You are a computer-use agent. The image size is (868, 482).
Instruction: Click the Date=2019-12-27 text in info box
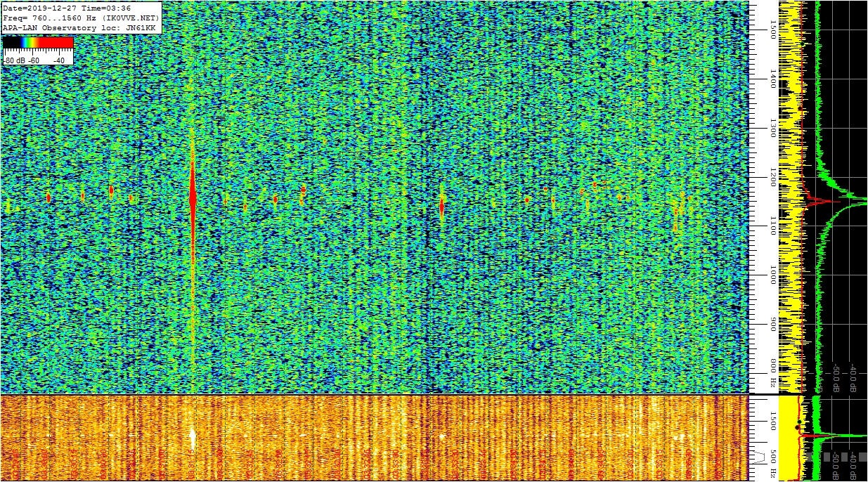[39, 8]
